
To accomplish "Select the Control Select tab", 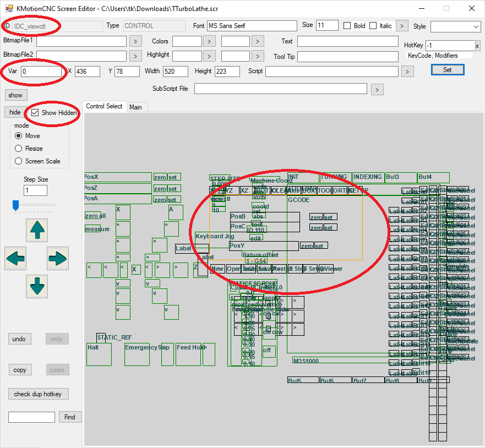I will 104,107.
